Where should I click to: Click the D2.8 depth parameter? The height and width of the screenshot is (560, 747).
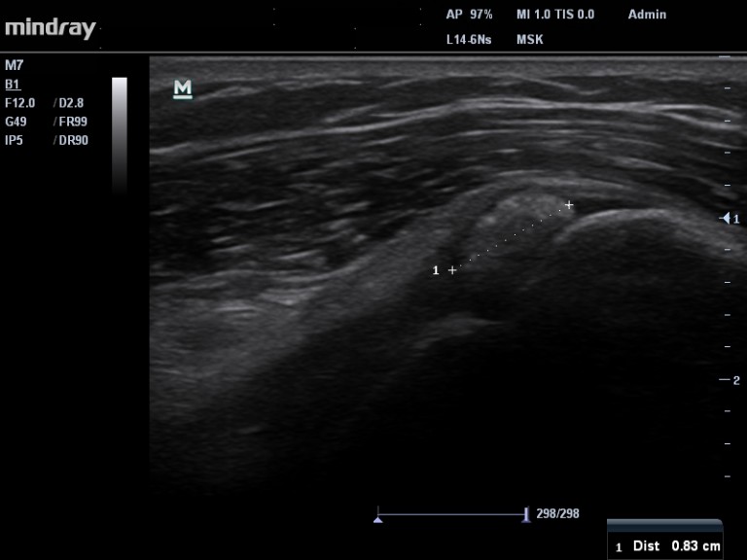(70, 103)
